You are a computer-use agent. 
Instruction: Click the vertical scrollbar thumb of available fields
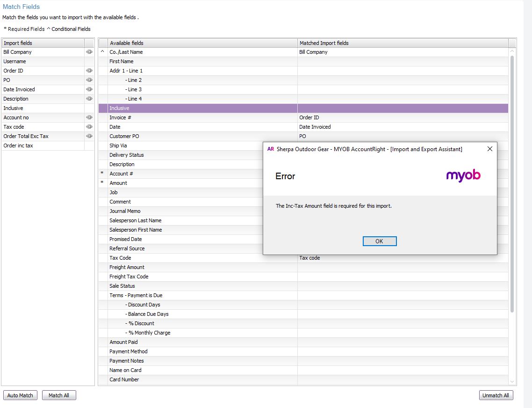pos(512,184)
